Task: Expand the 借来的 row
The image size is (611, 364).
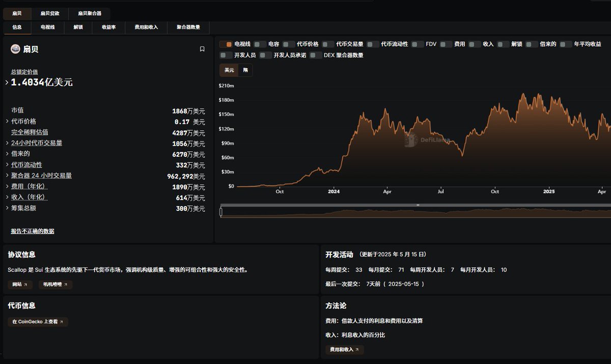Action: coord(7,153)
